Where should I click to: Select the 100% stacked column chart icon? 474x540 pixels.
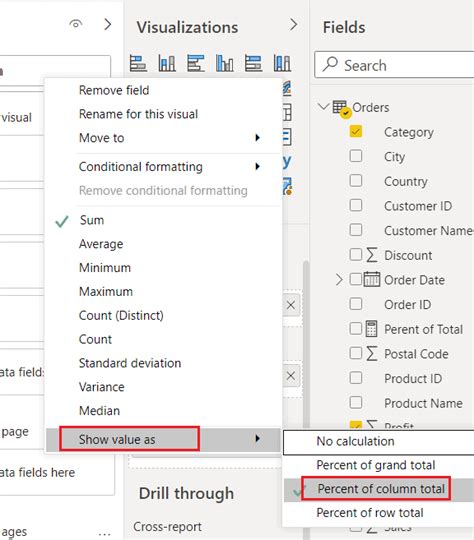click(282, 63)
